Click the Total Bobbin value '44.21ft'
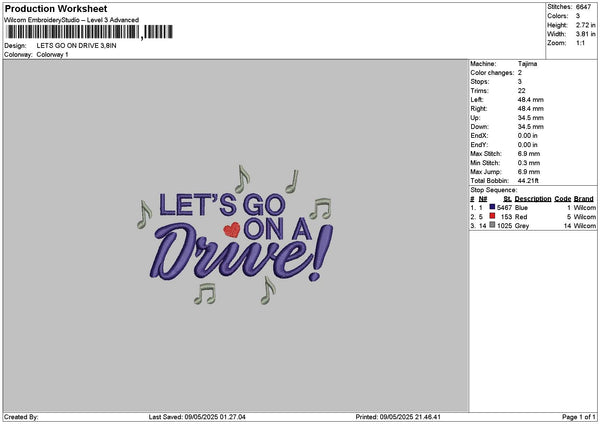This screenshot has height=424, width=600. click(528, 181)
